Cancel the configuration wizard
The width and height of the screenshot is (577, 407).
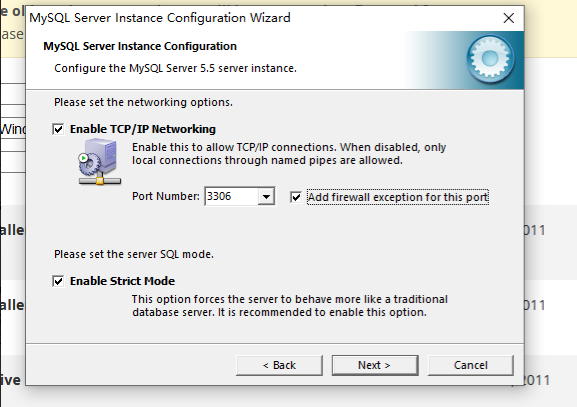[x=471, y=365]
